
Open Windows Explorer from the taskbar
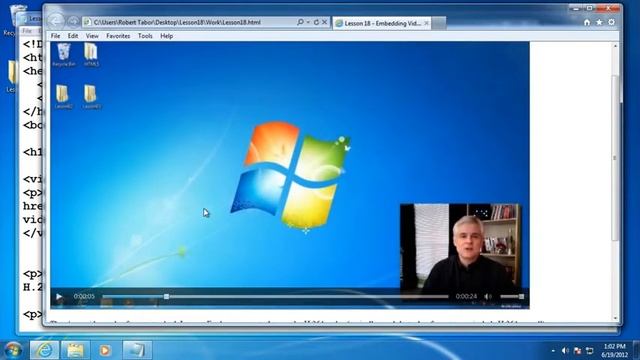click(75, 350)
